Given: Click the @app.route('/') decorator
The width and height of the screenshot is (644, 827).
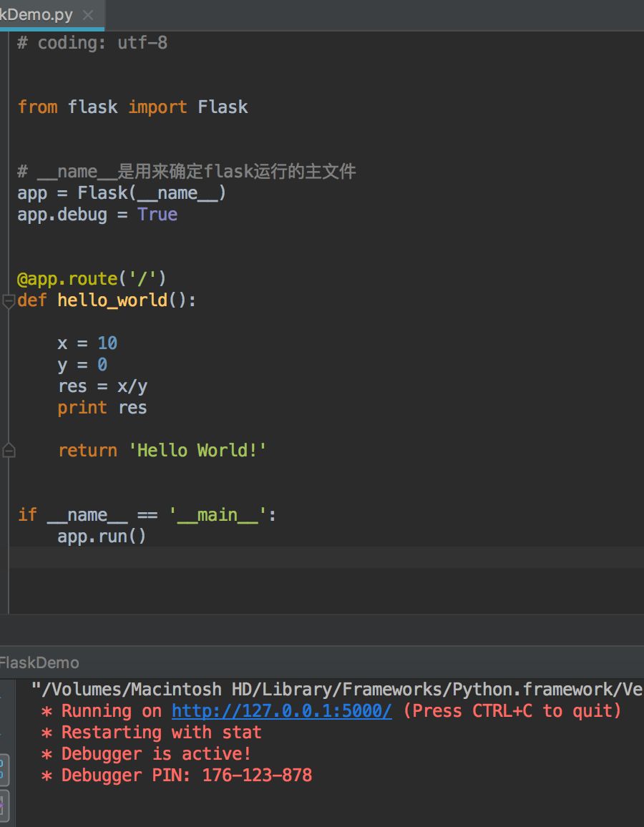Looking at the screenshot, I should (x=92, y=278).
